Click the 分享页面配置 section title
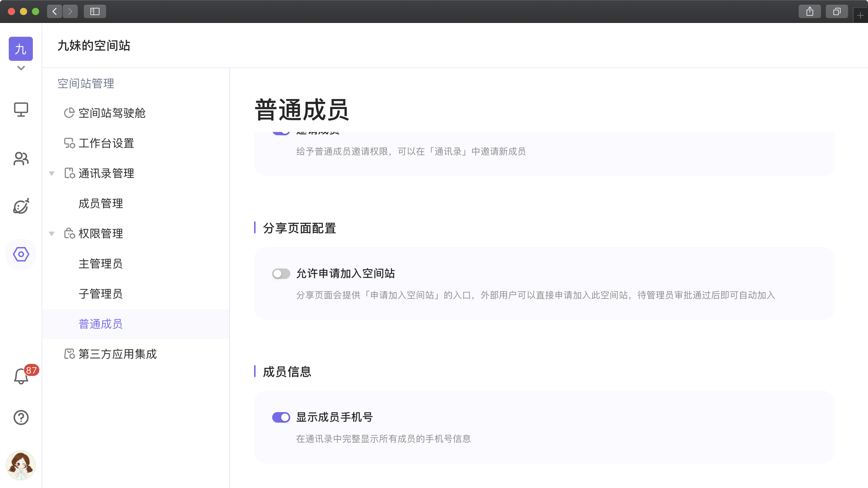This screenshot has height=488, width=868. tap(300, 228)
